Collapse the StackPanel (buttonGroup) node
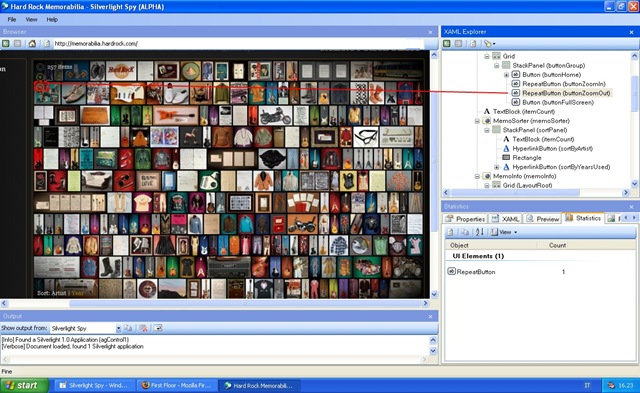 click(496, 65)
